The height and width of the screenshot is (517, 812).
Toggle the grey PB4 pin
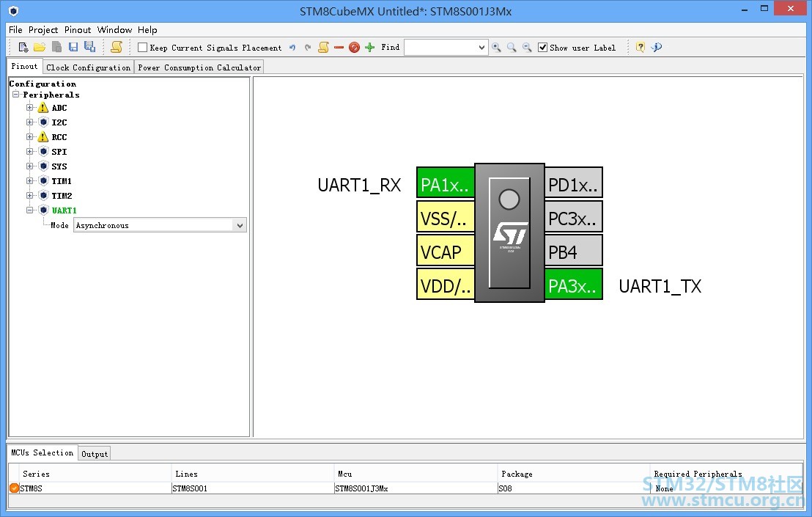pos(573,252)
